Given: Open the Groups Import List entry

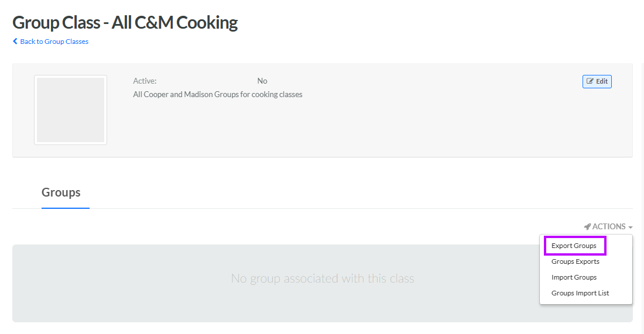Looking at the screenshot, I should click(580, 293).
